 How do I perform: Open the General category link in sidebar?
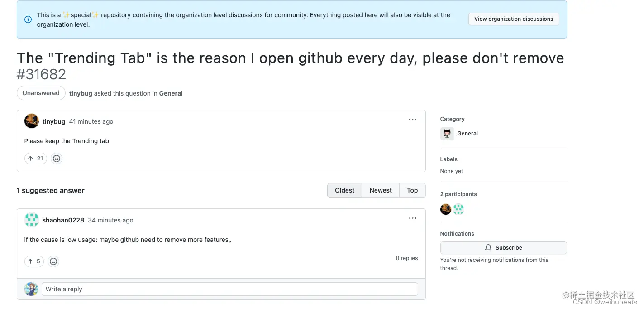pyautogui.click(x=467, y=134)
